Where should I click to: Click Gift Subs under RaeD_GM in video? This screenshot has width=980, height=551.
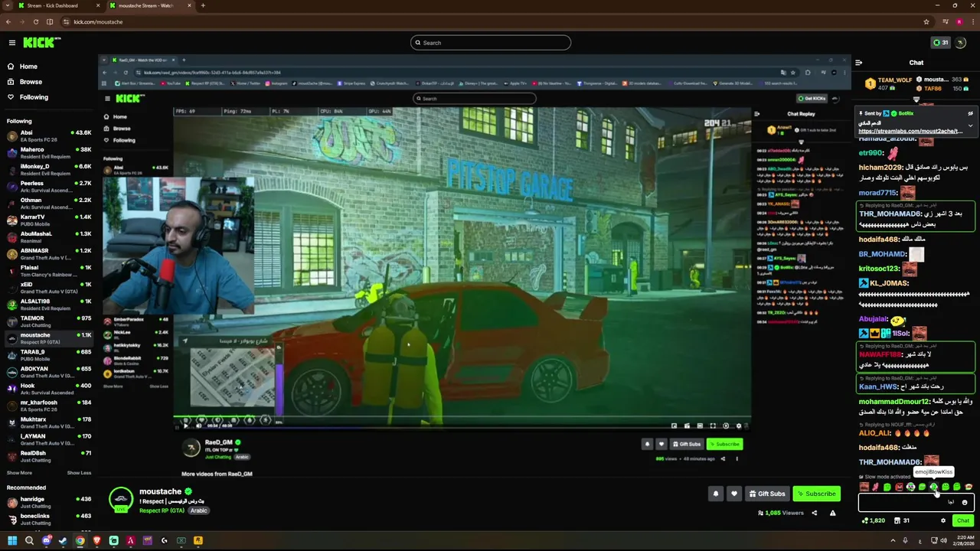[686, 444]
